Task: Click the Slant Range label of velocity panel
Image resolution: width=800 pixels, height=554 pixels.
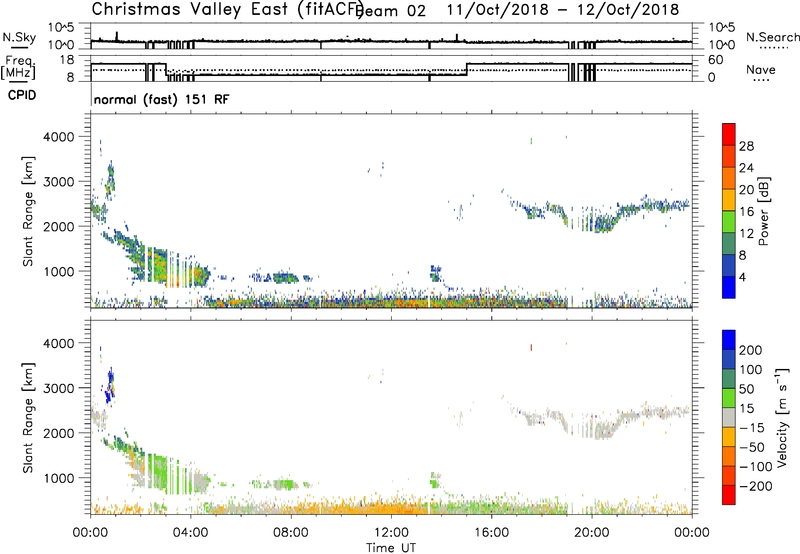Action: (x=28, y=418)
